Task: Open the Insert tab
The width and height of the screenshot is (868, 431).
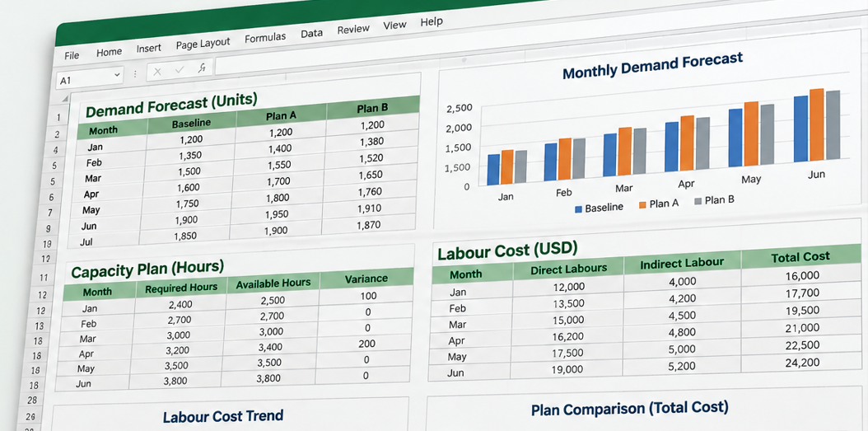Action: [149, 48]
